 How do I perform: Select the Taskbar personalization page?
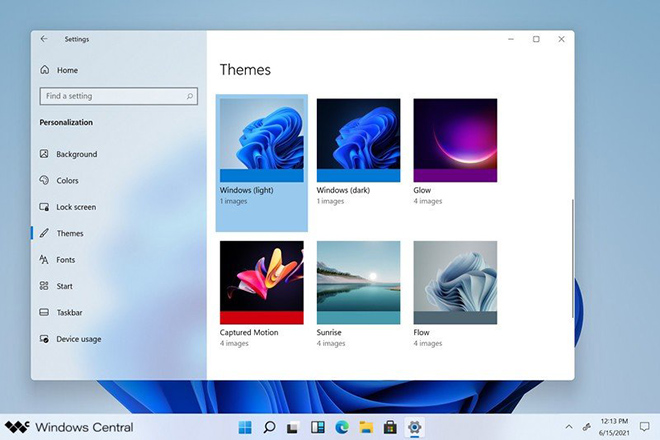70,312
